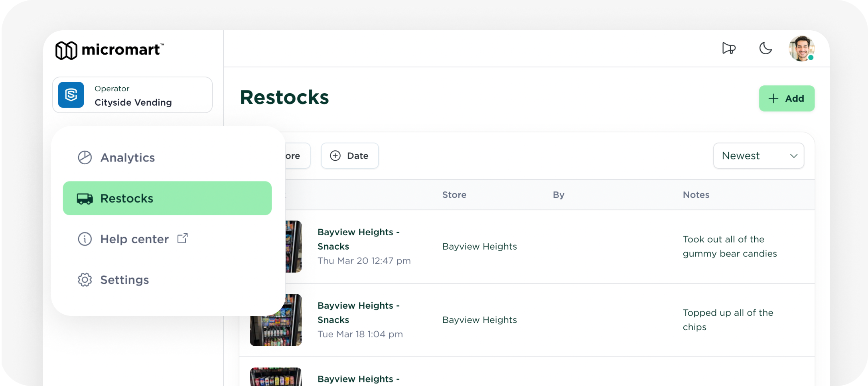Click the Settings gear icon

[85, 280]
